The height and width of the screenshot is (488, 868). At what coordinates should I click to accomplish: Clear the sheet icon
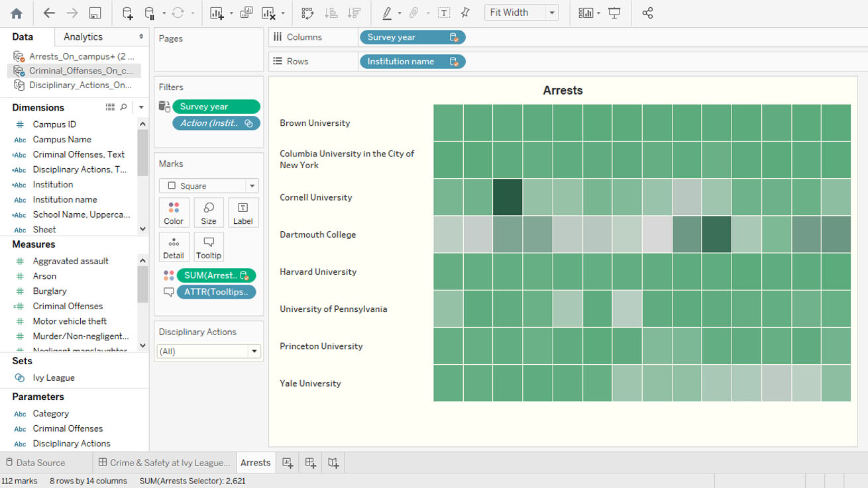268,13
